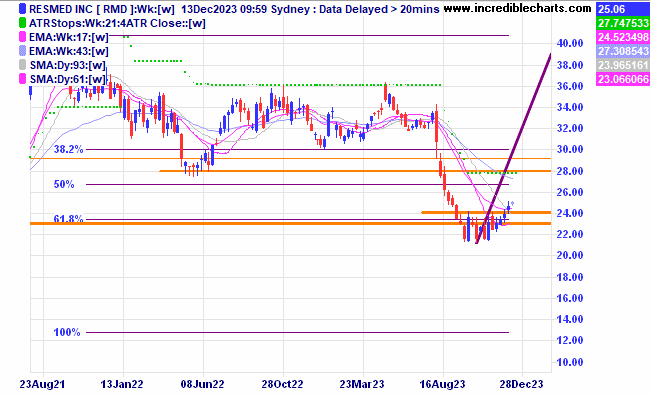Click the 61.8% Fibonacci level label
The image size is (651, 395).
69,218
